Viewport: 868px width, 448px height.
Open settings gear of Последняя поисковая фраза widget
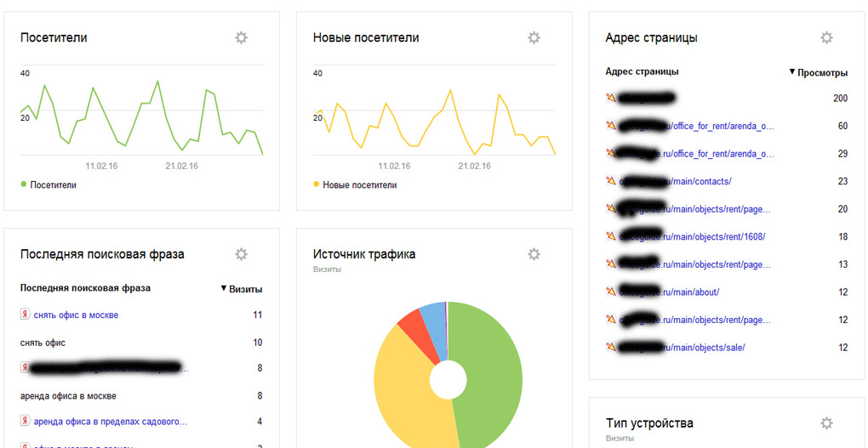coord(241,254)
